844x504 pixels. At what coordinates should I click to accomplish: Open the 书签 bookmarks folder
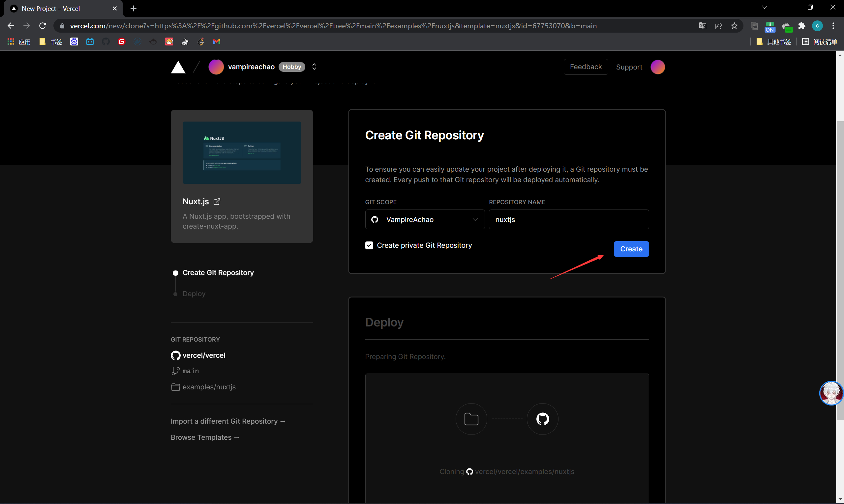[x=51, y=42]
